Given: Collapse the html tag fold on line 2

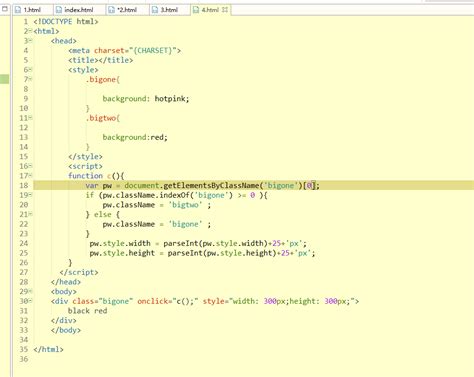Looking at the screenshot, I should [x=30, y=31].
